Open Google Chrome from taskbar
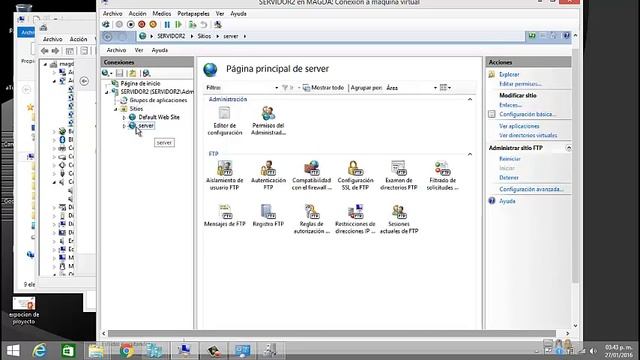This screenshot has width=640, height=360. tap(127, 350)
